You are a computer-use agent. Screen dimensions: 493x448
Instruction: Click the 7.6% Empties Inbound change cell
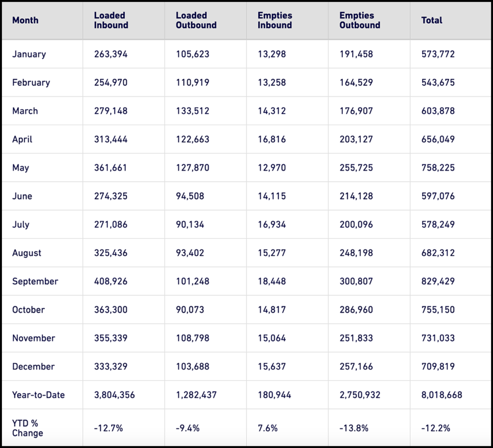(x=268, y=428)
